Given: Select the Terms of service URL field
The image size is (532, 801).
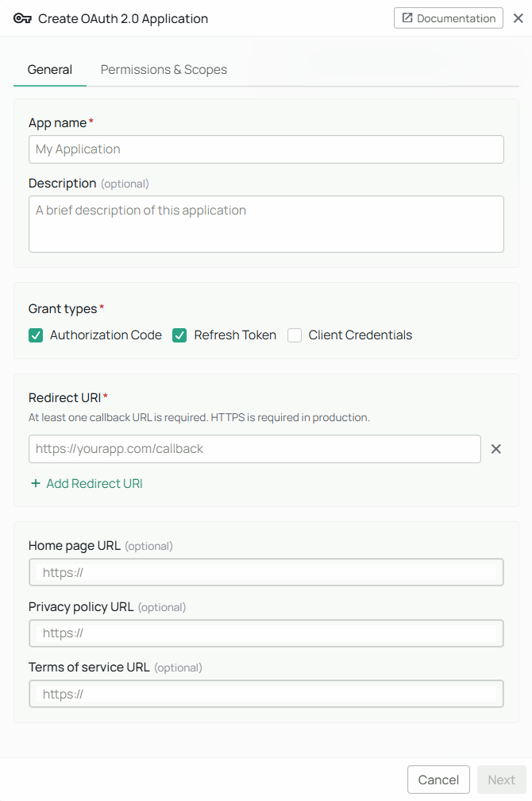Looking at the screenshot, I should 266,694.
